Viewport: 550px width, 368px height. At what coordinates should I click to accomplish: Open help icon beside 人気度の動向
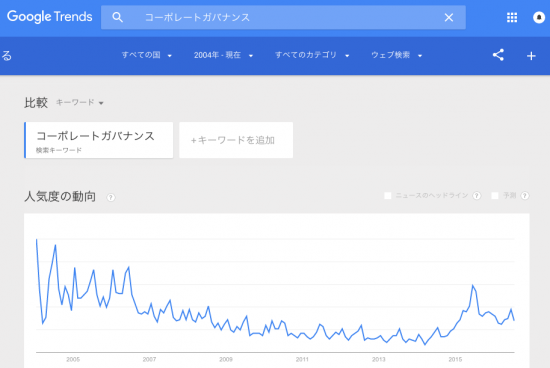pyautogui.click(x=111, y=198)
